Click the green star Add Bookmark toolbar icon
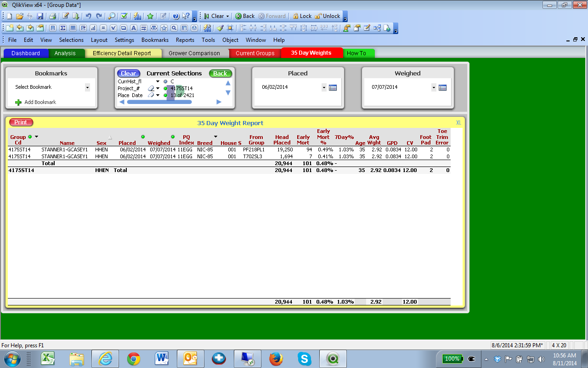 (150, 16)
